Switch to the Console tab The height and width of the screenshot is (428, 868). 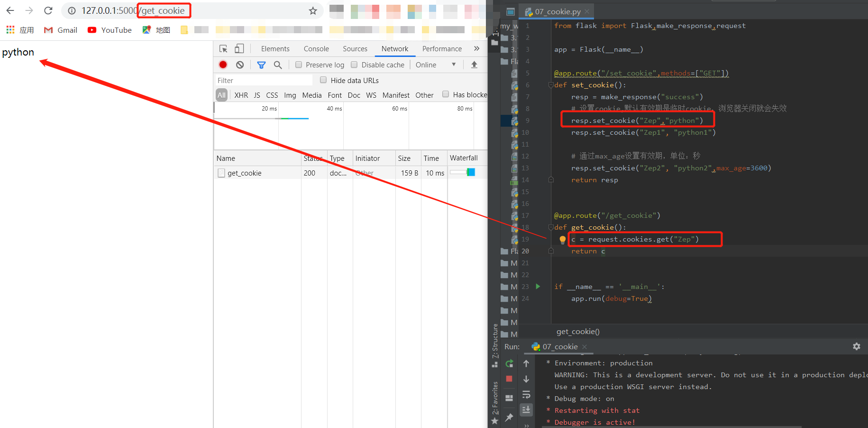pos(316,48)
